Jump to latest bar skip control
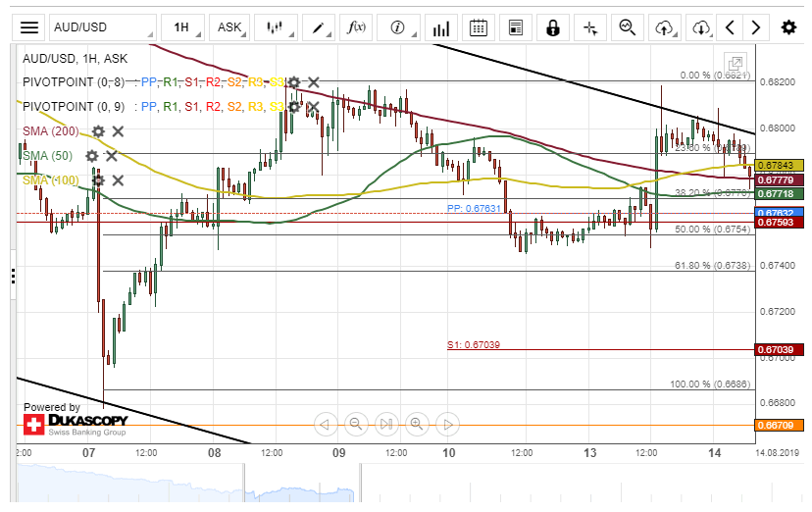812x512 pixels. [x=386, y=425]
